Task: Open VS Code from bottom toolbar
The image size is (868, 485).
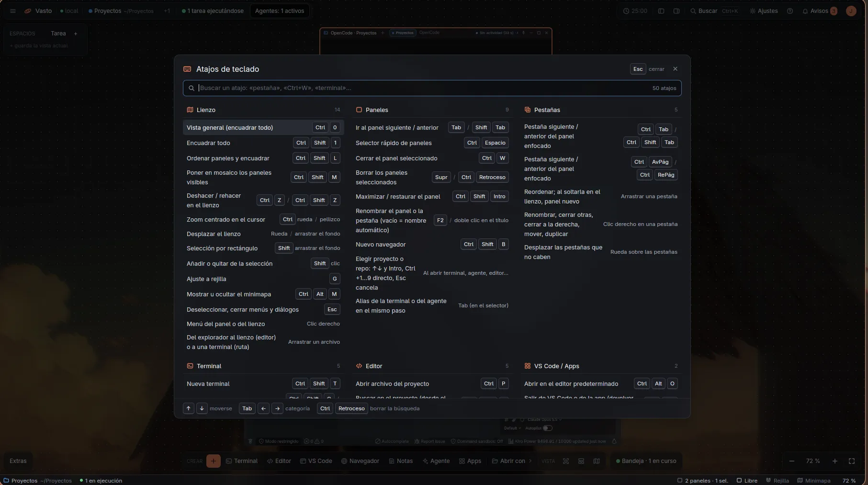Action: (316, 461)
